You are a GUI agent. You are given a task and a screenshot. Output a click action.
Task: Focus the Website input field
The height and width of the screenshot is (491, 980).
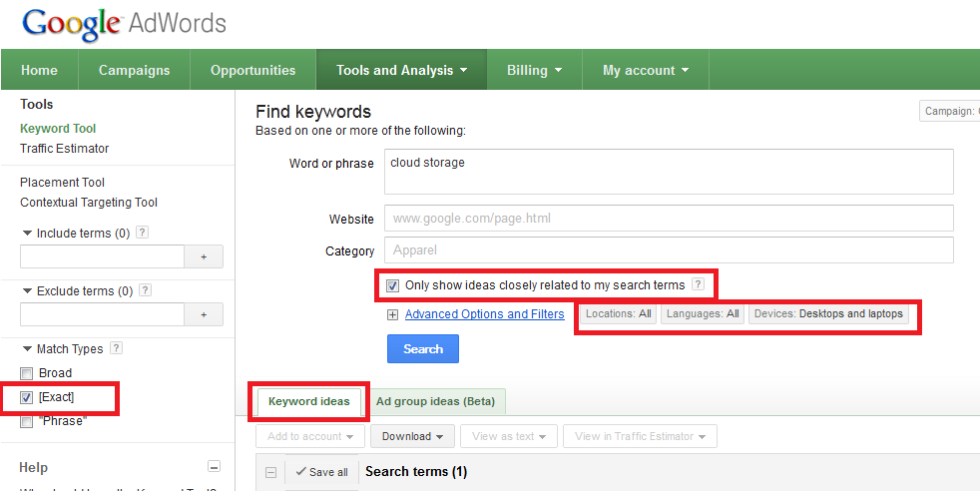669,218
